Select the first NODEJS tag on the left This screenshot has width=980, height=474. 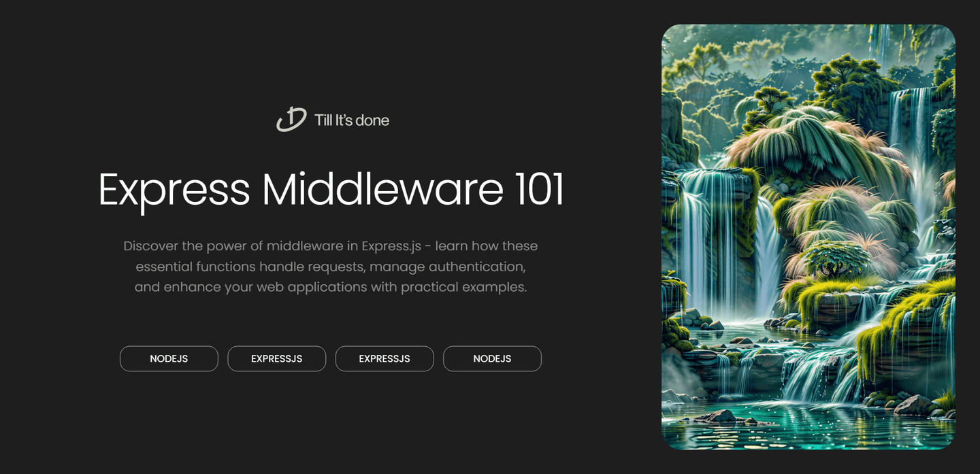click(169, 358)
